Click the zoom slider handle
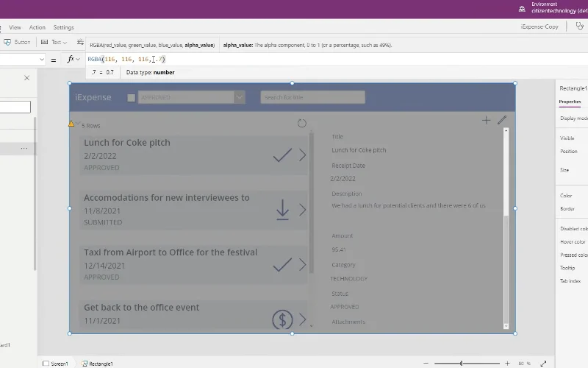This screenshot has height=368, width=588. point(462,363)
